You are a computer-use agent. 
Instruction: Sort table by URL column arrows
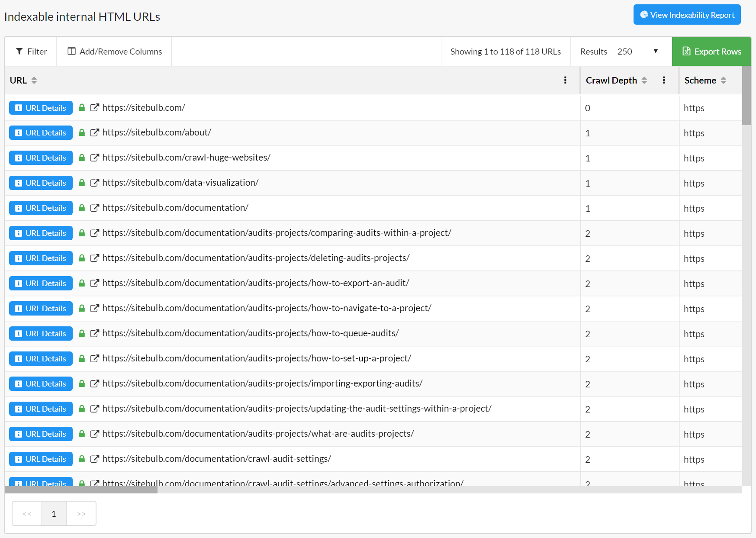coord(34,81)
